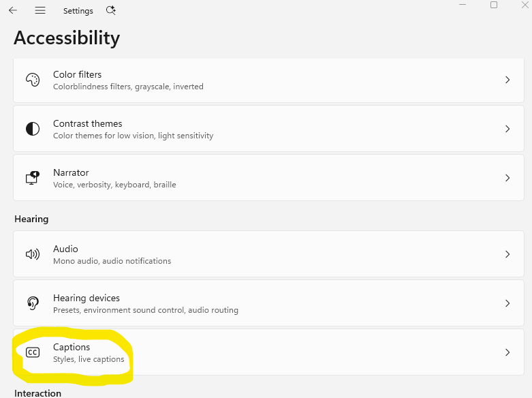Screen dimensions: 532x398
Task: Open Captions settings by its title text
Action: tap(72, 347)
